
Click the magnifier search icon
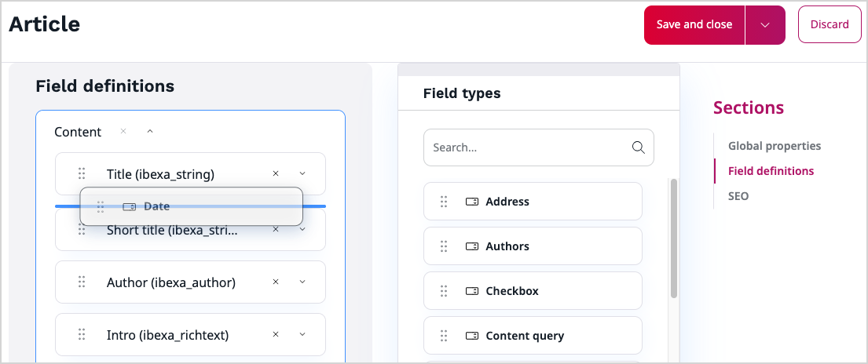(x=638, y=147)
